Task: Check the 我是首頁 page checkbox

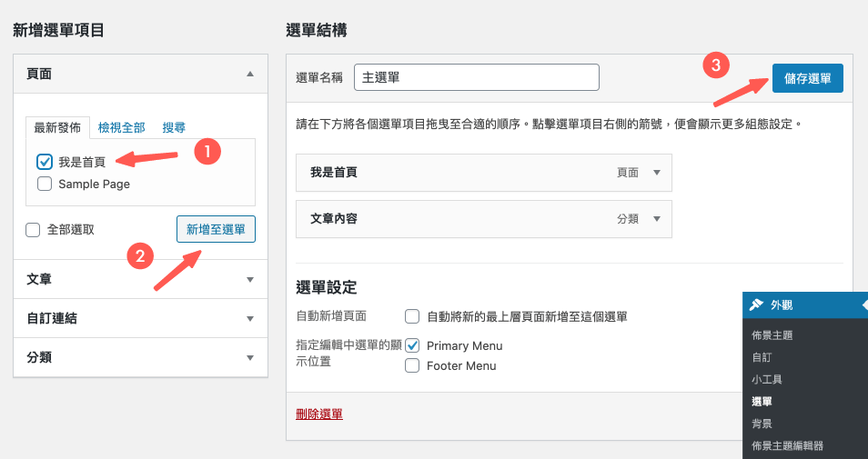Action: pyautogui.click(x=45, y=162)
